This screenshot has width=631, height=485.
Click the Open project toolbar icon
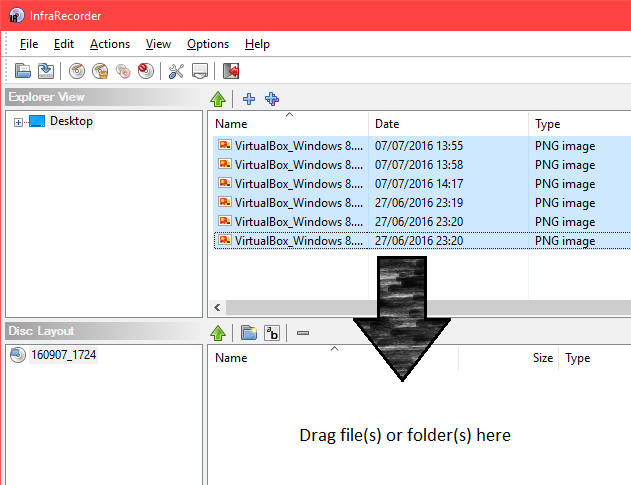coord(23,71)
